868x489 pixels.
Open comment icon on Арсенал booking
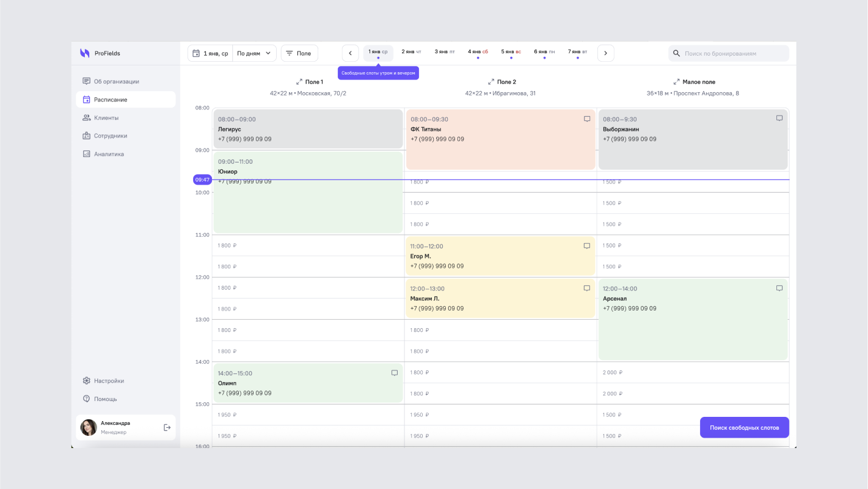coord(779,289)
